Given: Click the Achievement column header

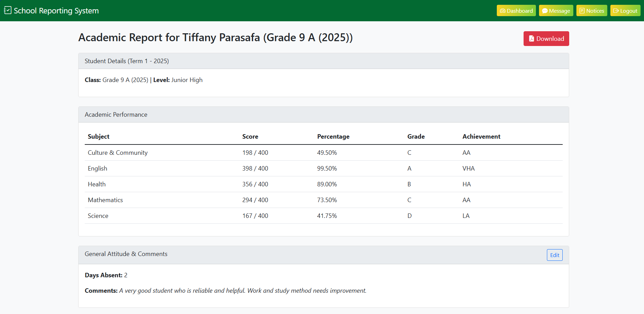Looking at the screenshot, I should coord(481,137).
